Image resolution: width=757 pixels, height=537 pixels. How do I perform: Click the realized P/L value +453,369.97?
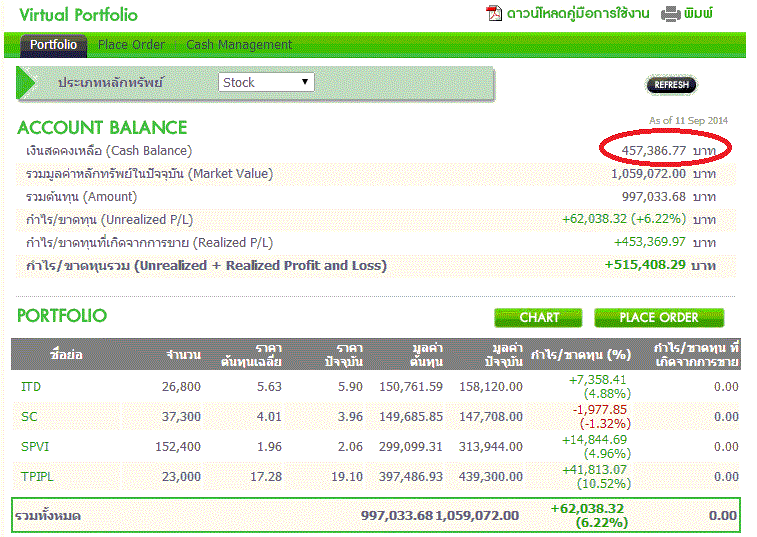[650, 242]
